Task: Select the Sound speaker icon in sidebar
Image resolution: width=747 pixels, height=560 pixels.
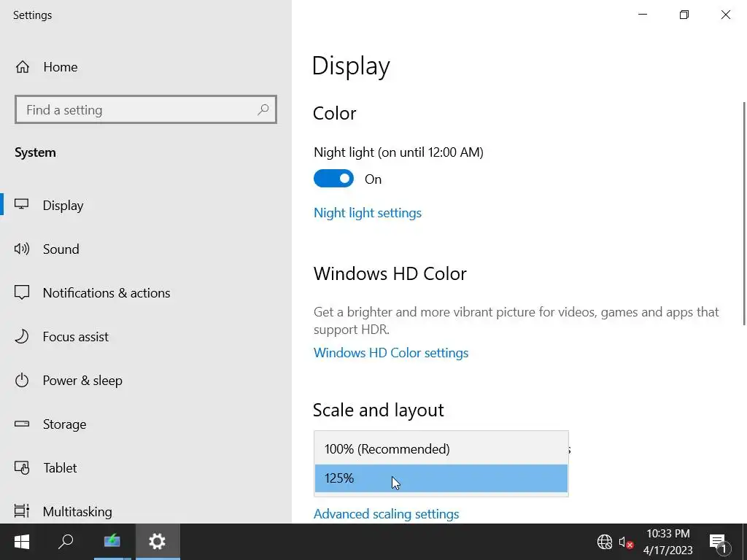Action: point(21,249)
